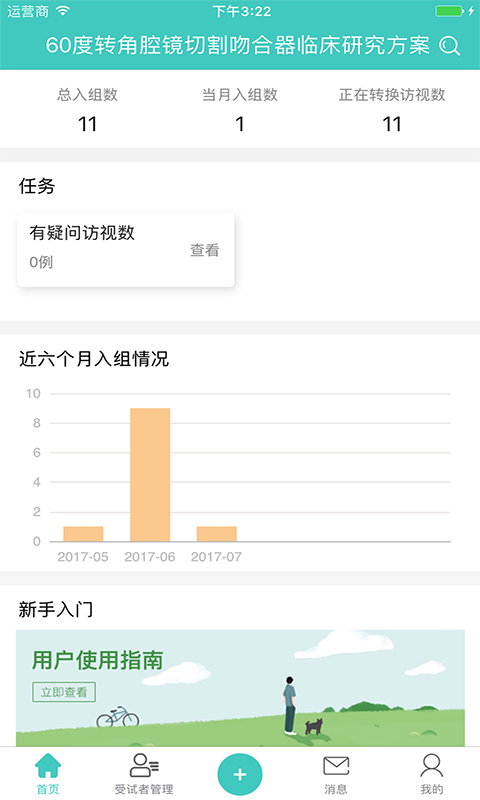The image size is (480, 800).
Task: Open the 我的 profile icon
Action: pos(432,765)
